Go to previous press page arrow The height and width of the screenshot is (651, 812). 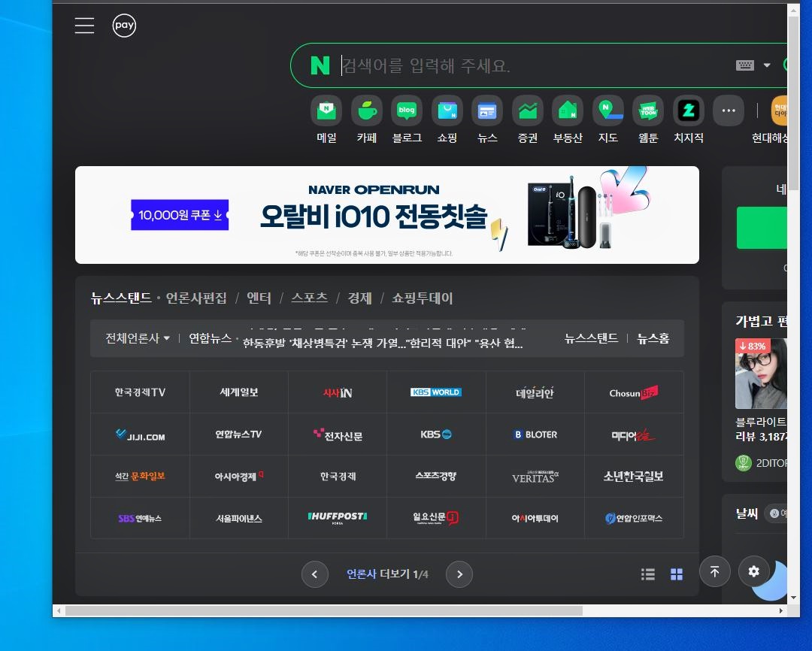tap(315, 574)
